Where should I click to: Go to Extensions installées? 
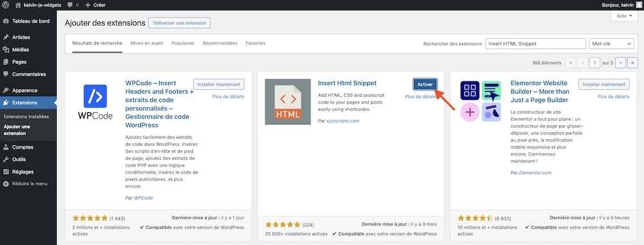coord(26,116)
